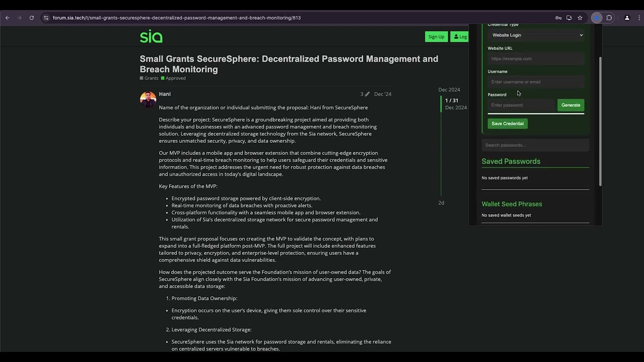Screen dimensions: 644x362
Task: Click the Wallet Seed Phrases heading
Action: click(x=512, y=204)
